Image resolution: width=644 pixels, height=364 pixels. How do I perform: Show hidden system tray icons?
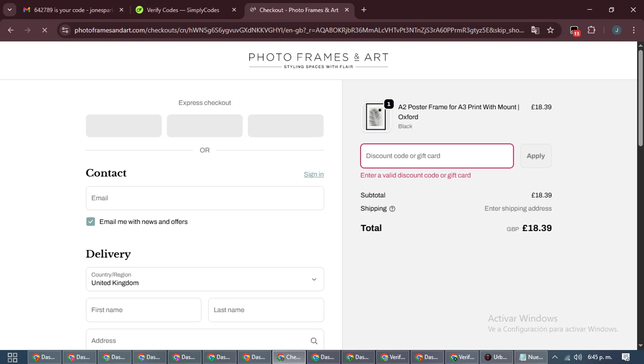[x=555, y=357]
